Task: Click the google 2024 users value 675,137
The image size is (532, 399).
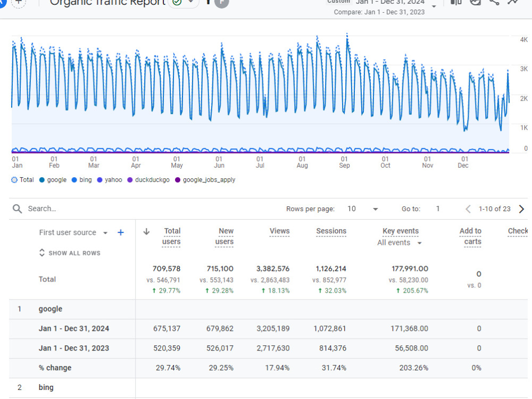Action: [x=167, y=328]
